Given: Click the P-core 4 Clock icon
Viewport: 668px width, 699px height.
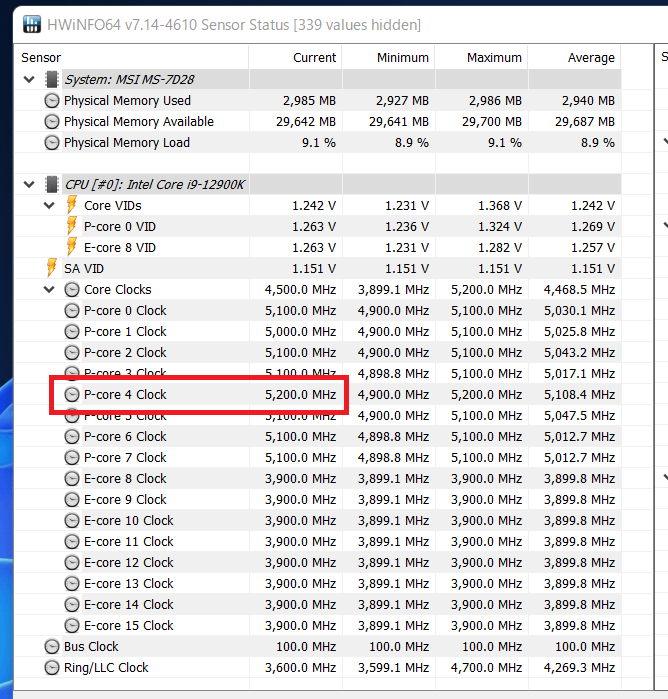Looking at the screenshot, I should click(x=72, y=395).
